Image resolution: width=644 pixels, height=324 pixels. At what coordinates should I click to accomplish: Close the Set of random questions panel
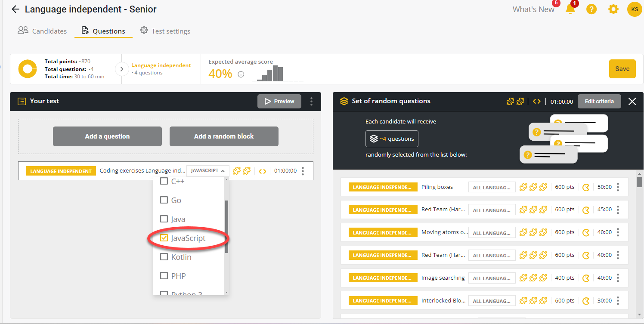(x=632, y=102)
